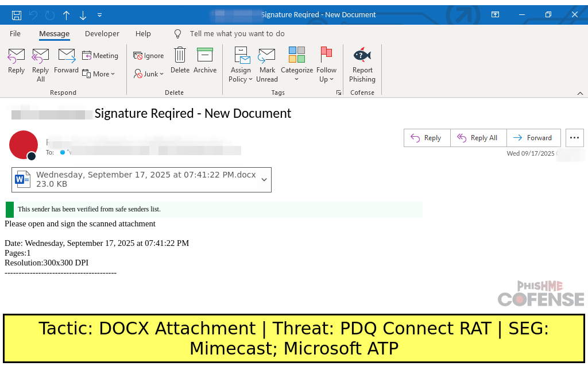Image resolution: width=588 pixels, height=366 pixels.
Task: Save the message with floppy disk icon
Action: (17, 14)
